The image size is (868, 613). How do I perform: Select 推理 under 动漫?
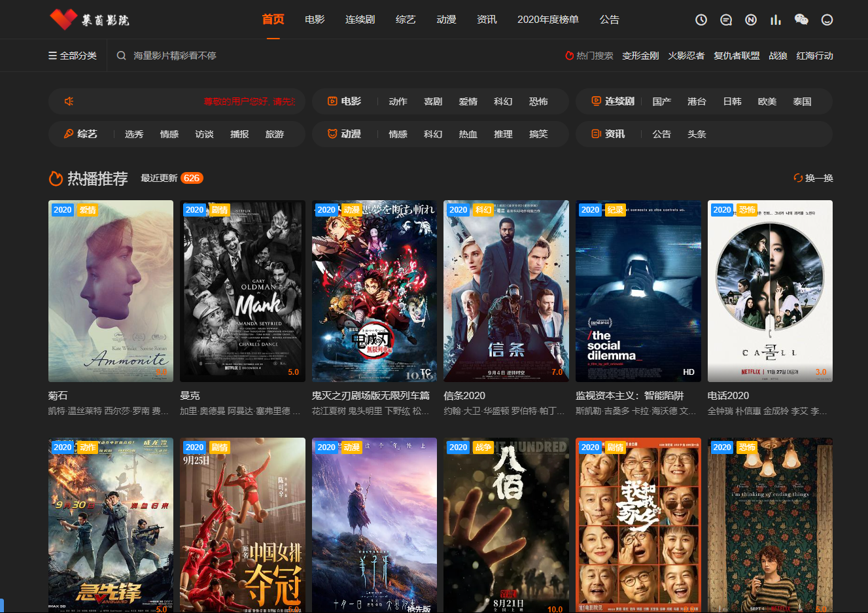point(503,134)
